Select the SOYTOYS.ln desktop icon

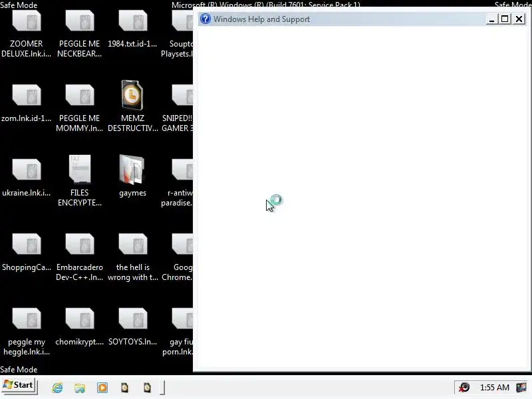(x=133, y=319)
